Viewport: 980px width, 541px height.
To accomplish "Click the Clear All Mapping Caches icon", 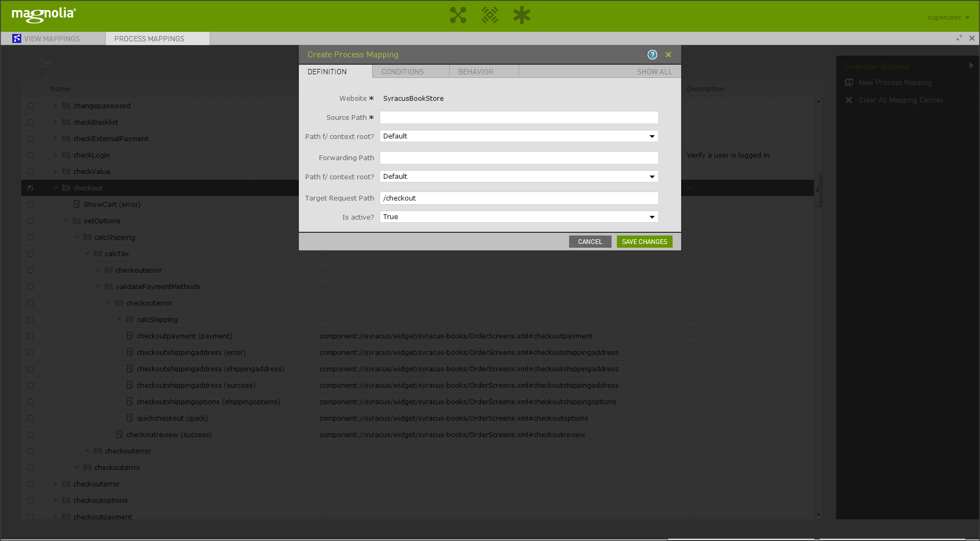I will point(849,100).
